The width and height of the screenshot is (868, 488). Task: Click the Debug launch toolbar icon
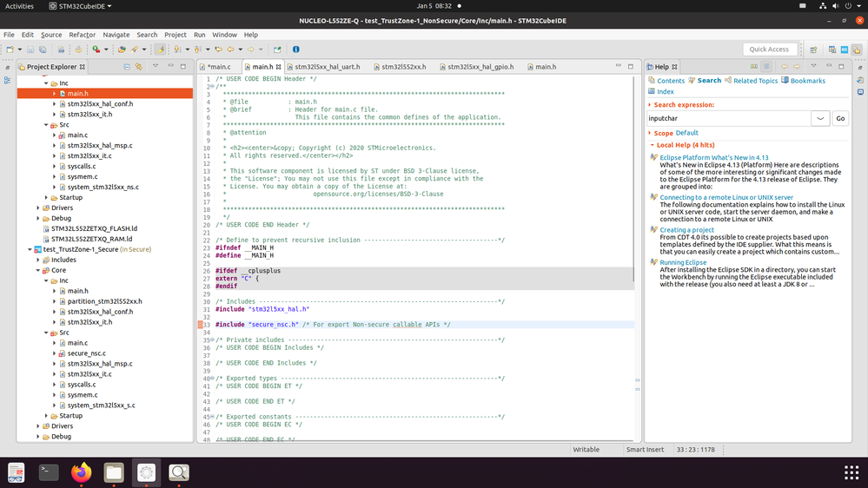coord(96,49)
